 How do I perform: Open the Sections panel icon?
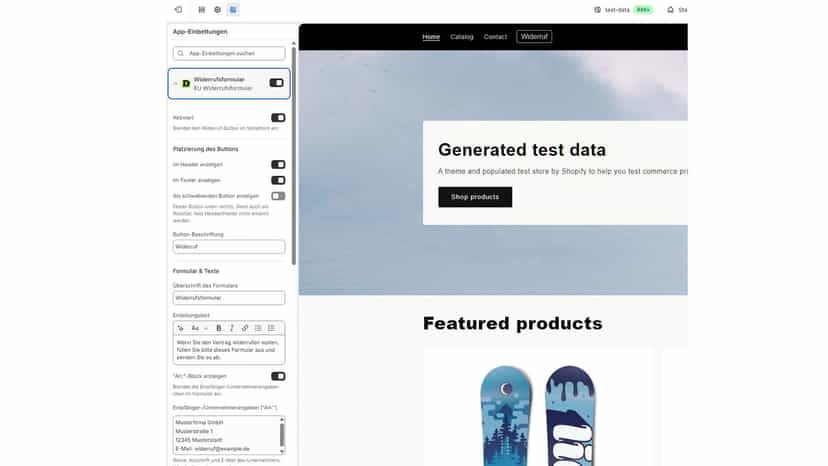click(202, 10)
